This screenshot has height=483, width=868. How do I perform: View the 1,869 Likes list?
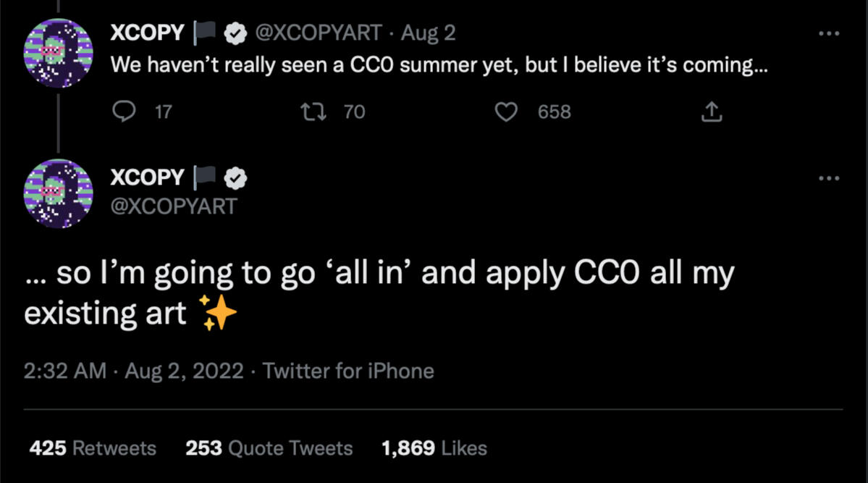[434, 448]
